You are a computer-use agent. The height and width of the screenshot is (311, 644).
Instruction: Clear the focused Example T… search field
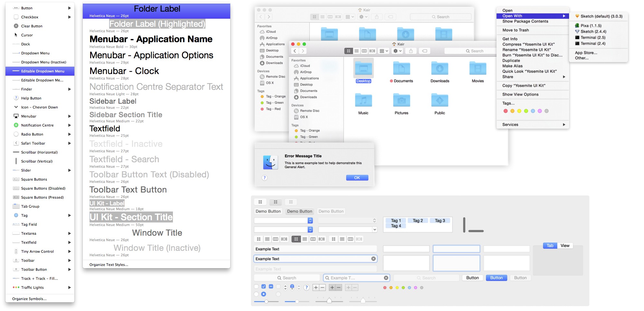tap(386, 278)
